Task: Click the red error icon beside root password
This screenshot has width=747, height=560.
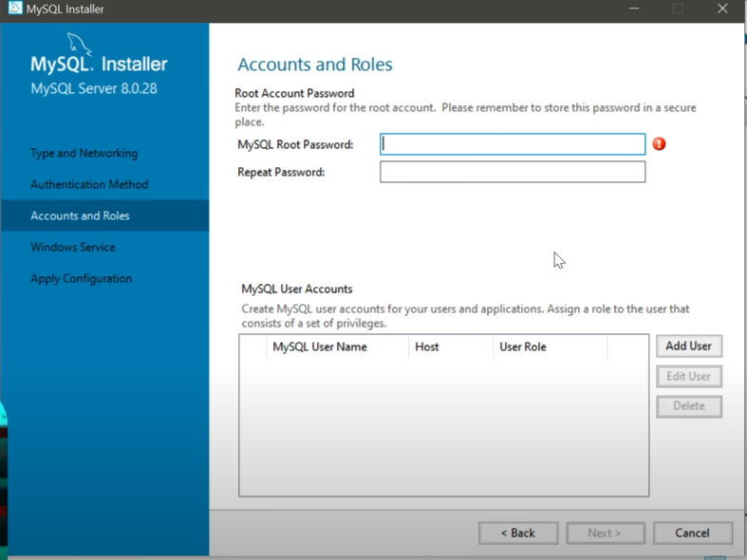Action: point(659,144)
